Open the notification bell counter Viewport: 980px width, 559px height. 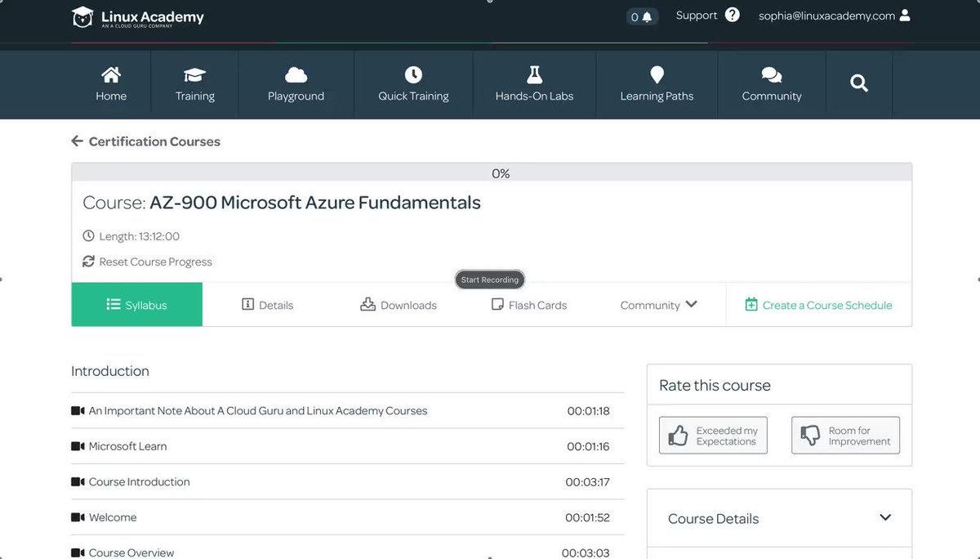642,16
